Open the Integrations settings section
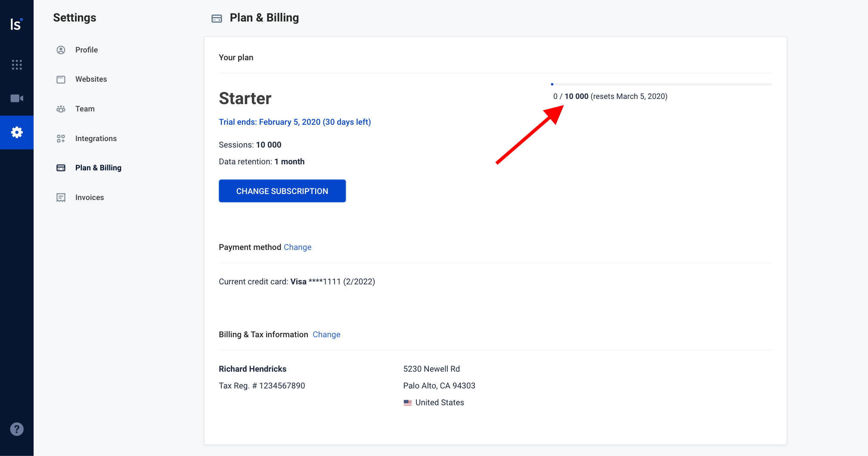868x456 pixels. point(96,138)
